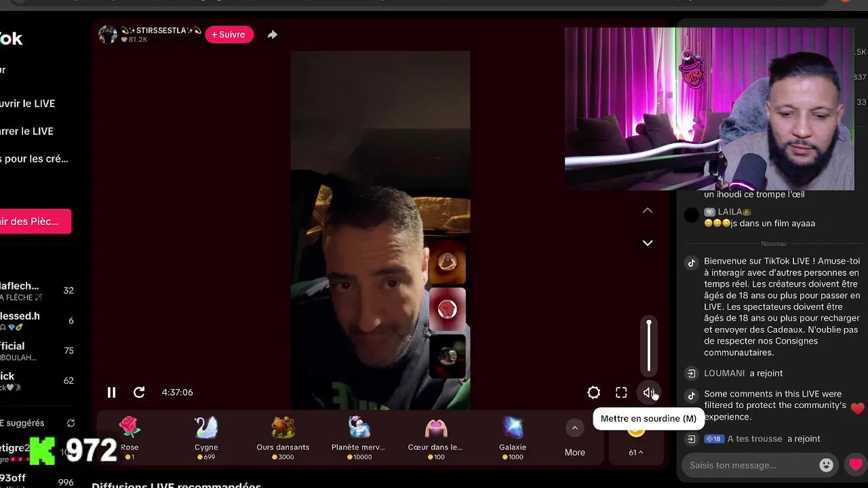868x488 pixels.
Task: Enter fullscreen mode for the stream
Action: 621,392
